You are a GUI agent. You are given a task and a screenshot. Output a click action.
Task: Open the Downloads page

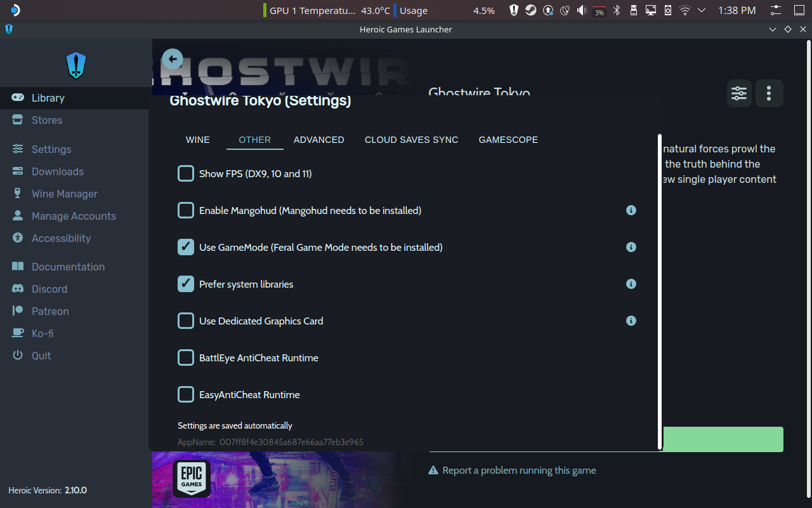pyautogui.click(x=75, y=171)
